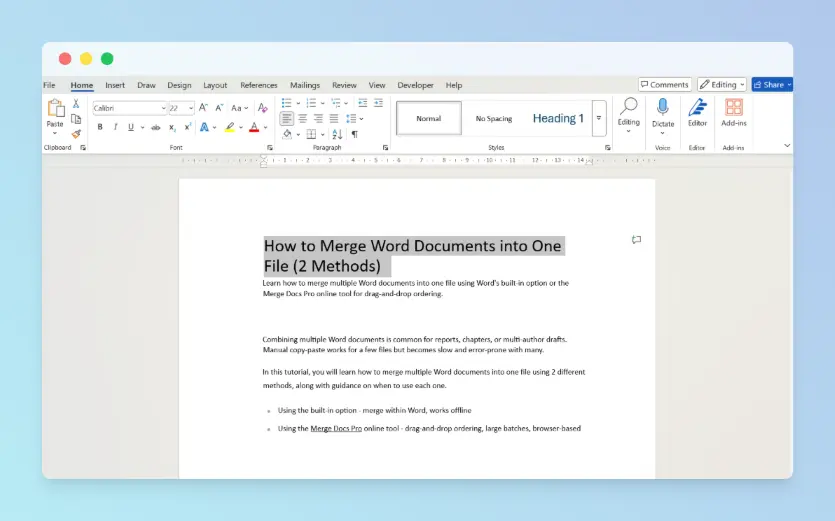Decrease font size with the smaller A
The height and width of the screenshot is (521, 835).
click(219, 108)
